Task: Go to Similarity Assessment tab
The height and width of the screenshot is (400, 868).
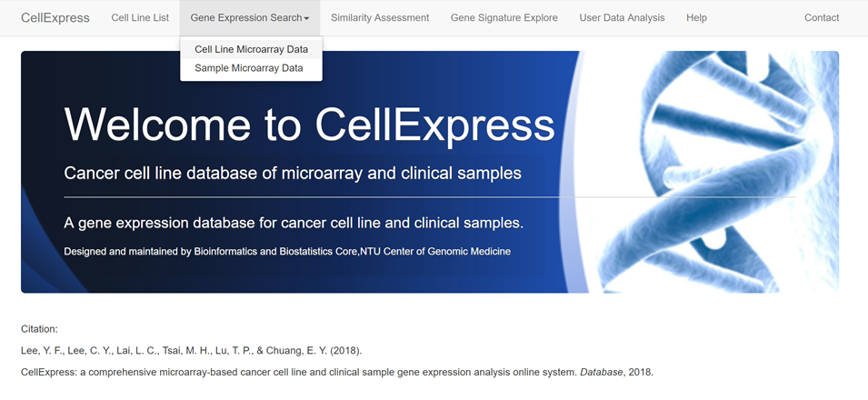Action: pos(380,18)
